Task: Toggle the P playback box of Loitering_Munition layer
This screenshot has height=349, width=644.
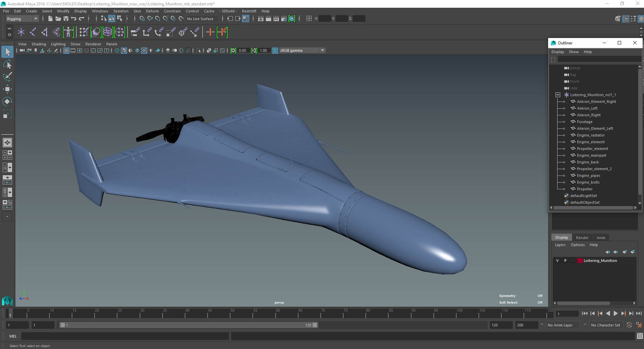Action: (x=565, y=261)
